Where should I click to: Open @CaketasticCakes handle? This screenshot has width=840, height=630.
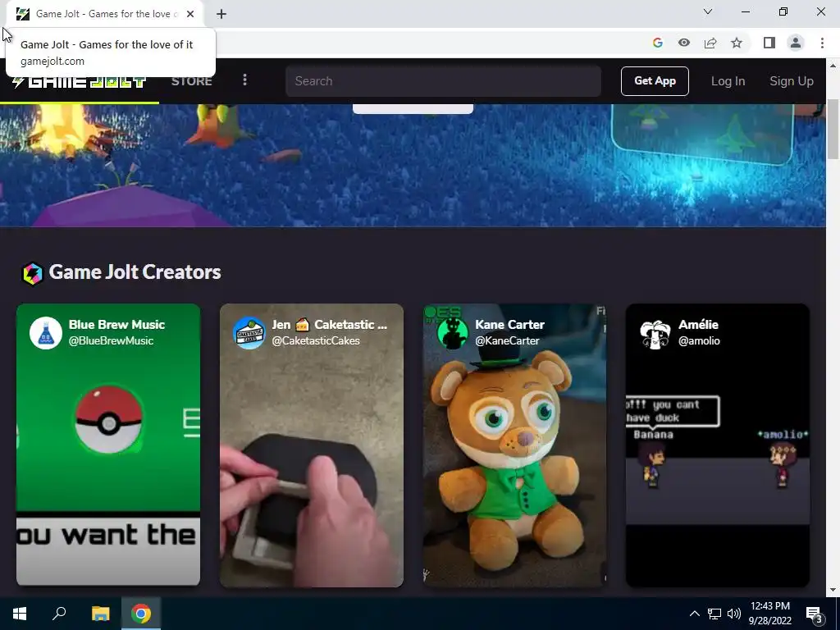pos(316,340)
